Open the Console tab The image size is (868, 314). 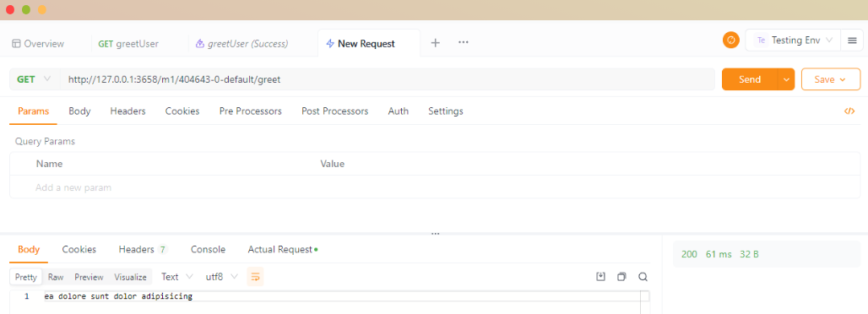coord(209,250)
